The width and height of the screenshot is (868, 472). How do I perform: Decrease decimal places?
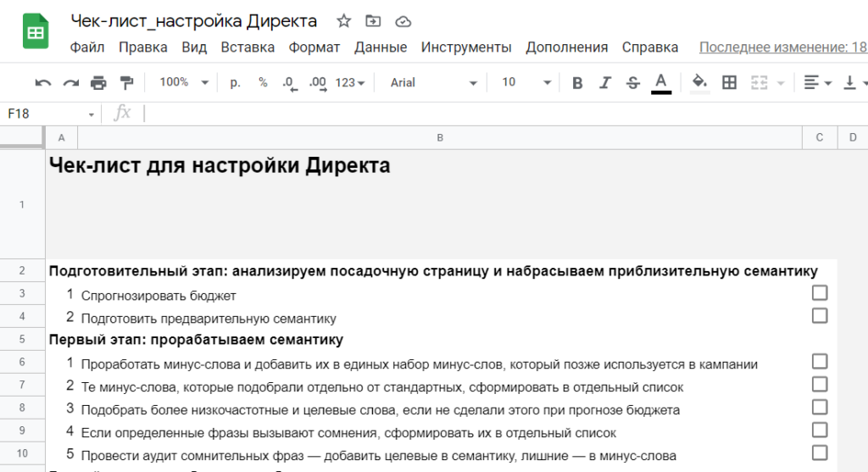tap(290, 83)
